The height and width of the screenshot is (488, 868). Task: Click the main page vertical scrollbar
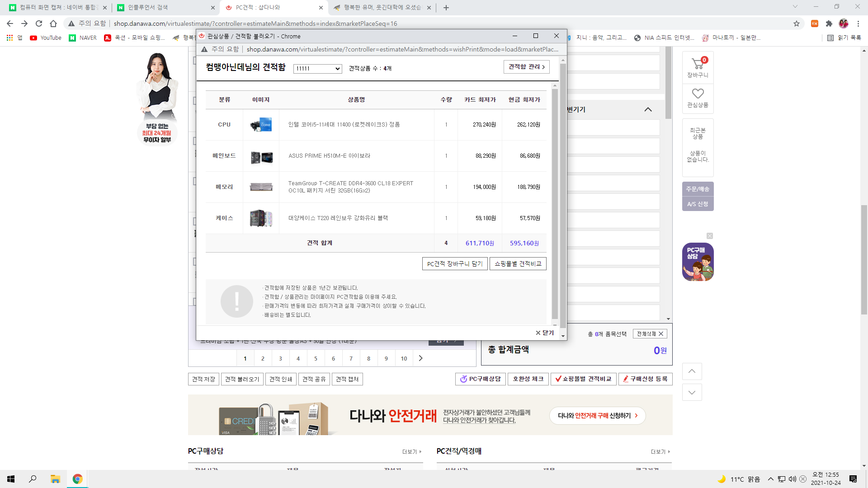coord(864,260)
